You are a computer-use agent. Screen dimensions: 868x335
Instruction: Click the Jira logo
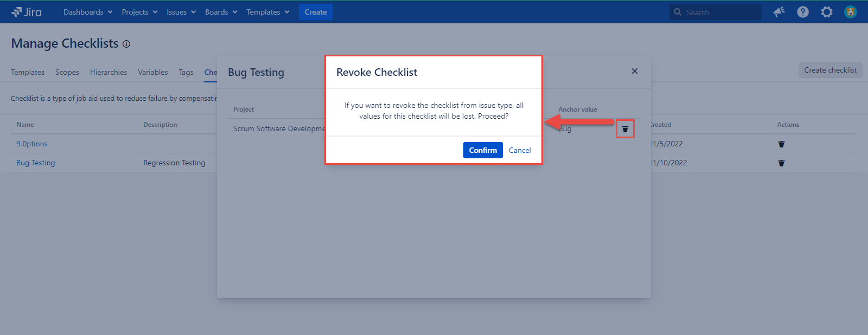(26, 12)
